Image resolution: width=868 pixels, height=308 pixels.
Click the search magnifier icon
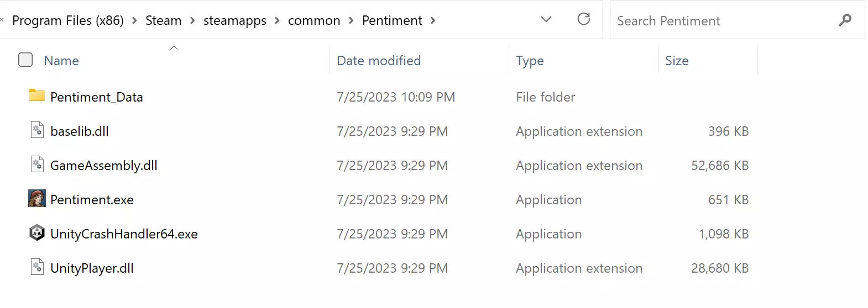(845, 20)
